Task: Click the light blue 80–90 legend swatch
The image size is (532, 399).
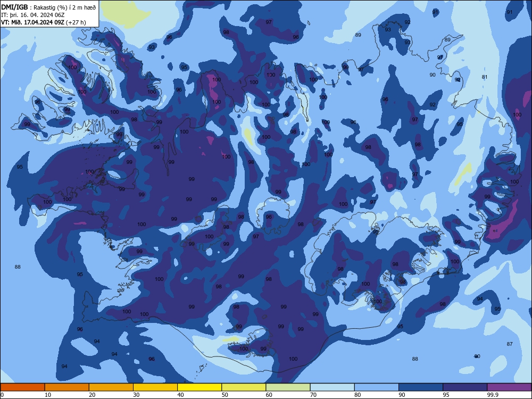Action: click(x=377, y=387)
